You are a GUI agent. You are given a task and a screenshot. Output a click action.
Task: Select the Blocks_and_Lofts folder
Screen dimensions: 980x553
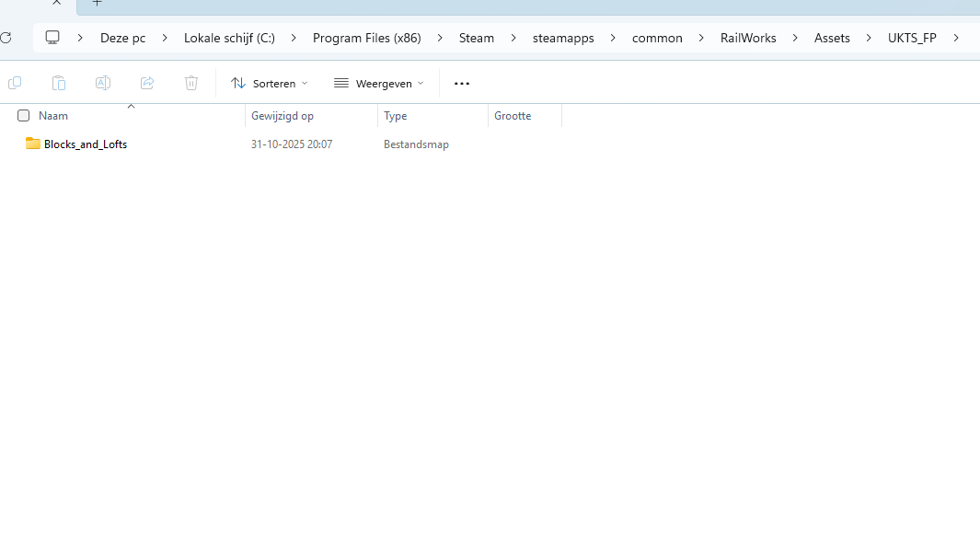[x=86, y=144]
